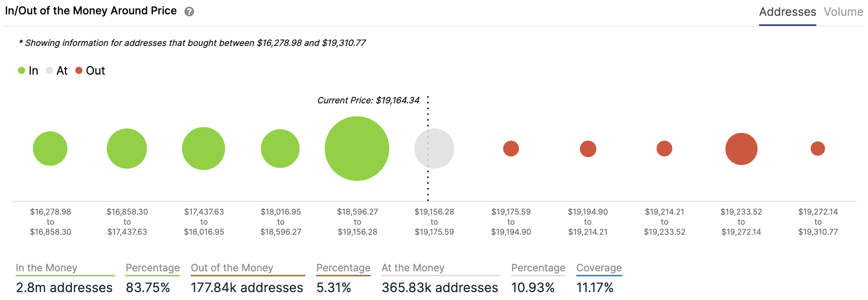Click the $16,278.98 to $16,858.30 bubble
Screen dimensions: 868x300
point(50,149)
